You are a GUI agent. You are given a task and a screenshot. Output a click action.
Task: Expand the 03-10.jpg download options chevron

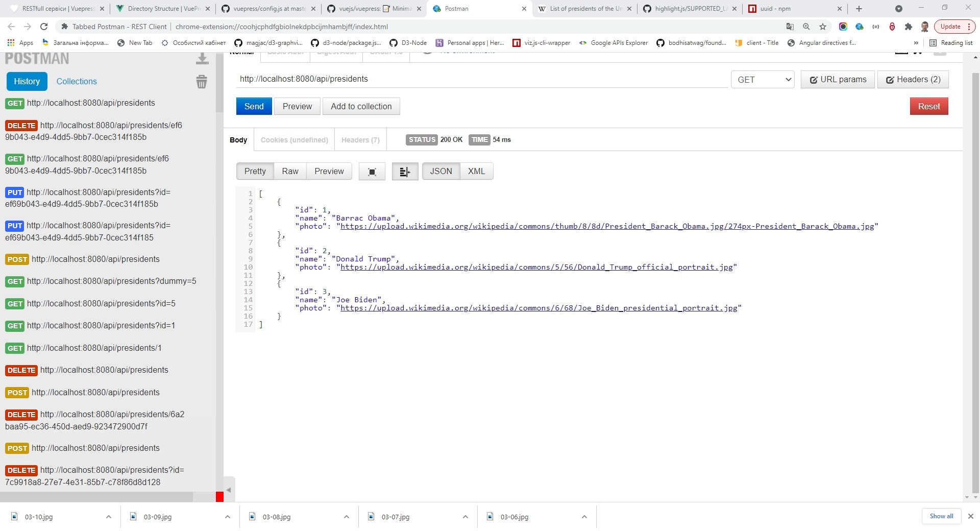coord(109,517)
